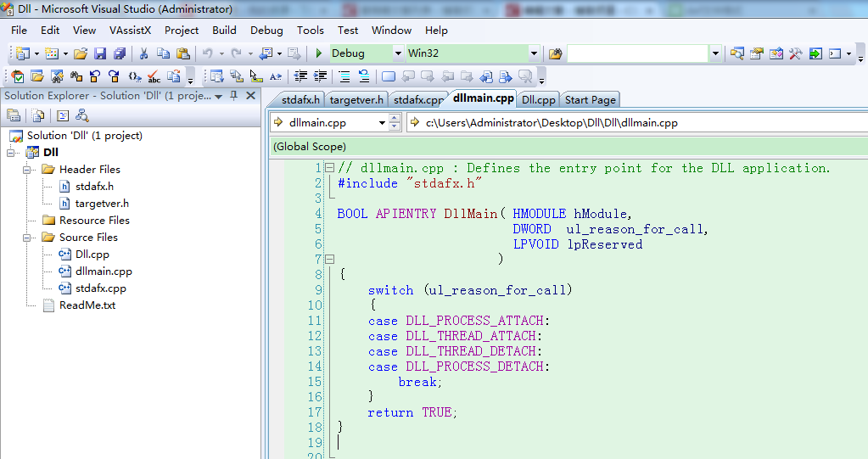Viewport: 868px width, 459px height.
Task: Open the Toolbox hammer-and-wrench icon
Action: coord(796,53)
